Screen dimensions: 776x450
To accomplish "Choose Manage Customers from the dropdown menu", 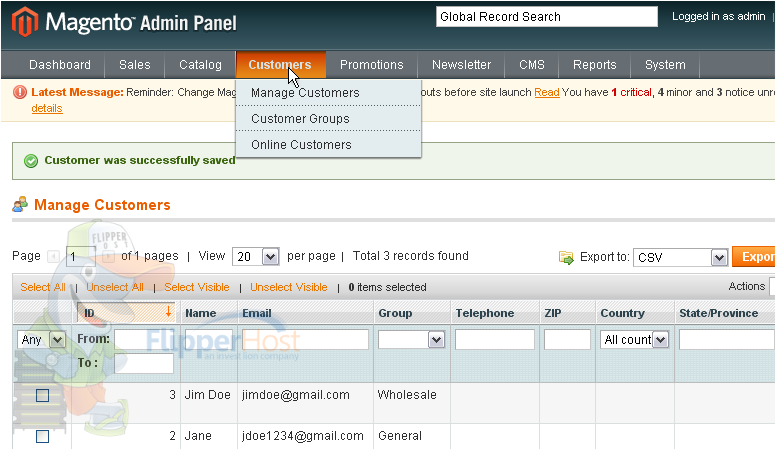I will pyautogui.click(x=329, y=93).
